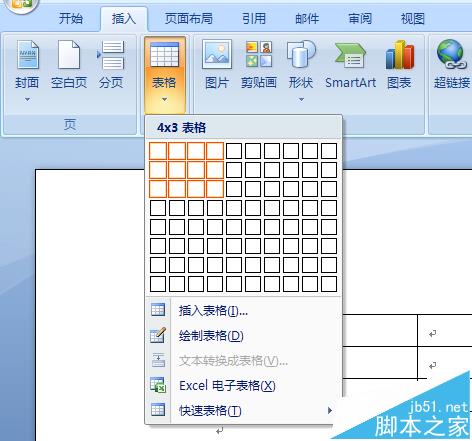
Task: Click the 形状 shapes icon
Action: point(301,55)
